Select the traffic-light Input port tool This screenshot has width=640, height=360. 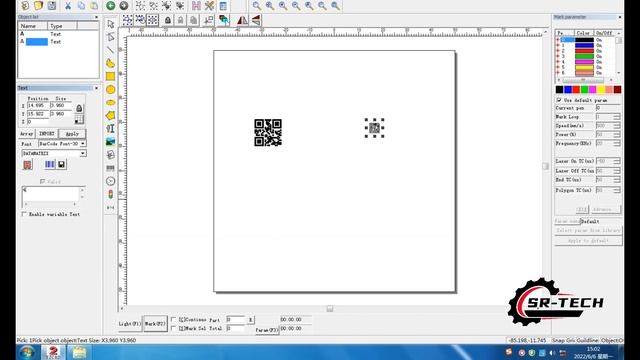[110, 194]
